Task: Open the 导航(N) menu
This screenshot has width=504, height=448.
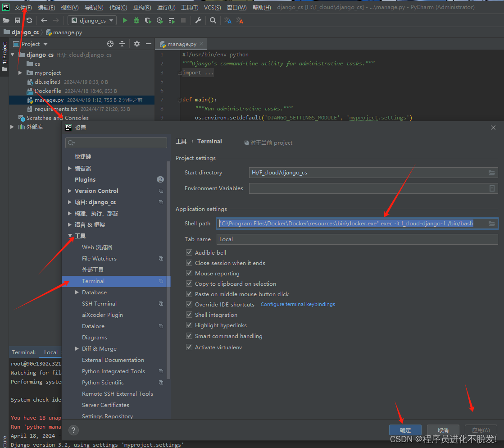Action: coord(94,7)
